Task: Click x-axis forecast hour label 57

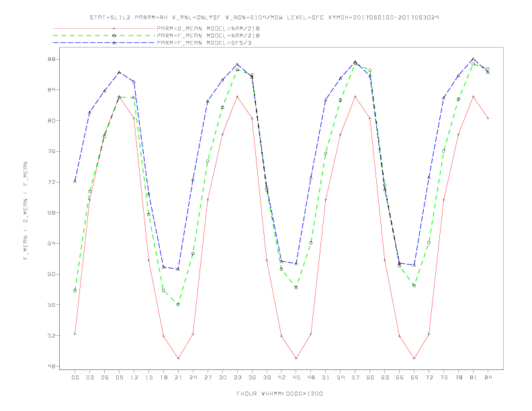Action: [x=355, y=377]
